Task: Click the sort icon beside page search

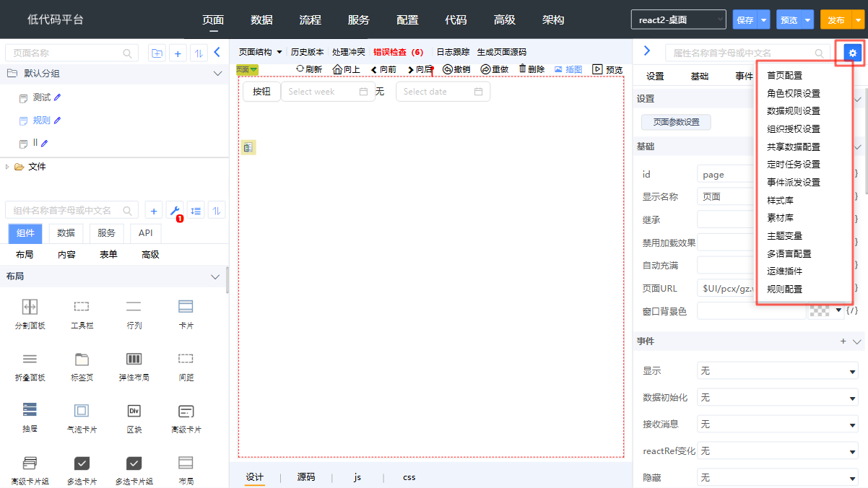Action: tap(198, 53)
